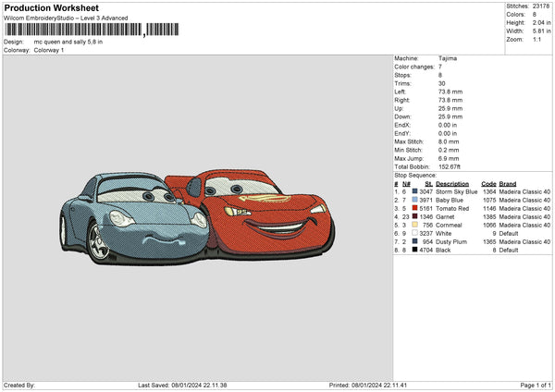Click 'Cornmeal' description text
This screenshot has width=555, height=392.
click(449, 226)
